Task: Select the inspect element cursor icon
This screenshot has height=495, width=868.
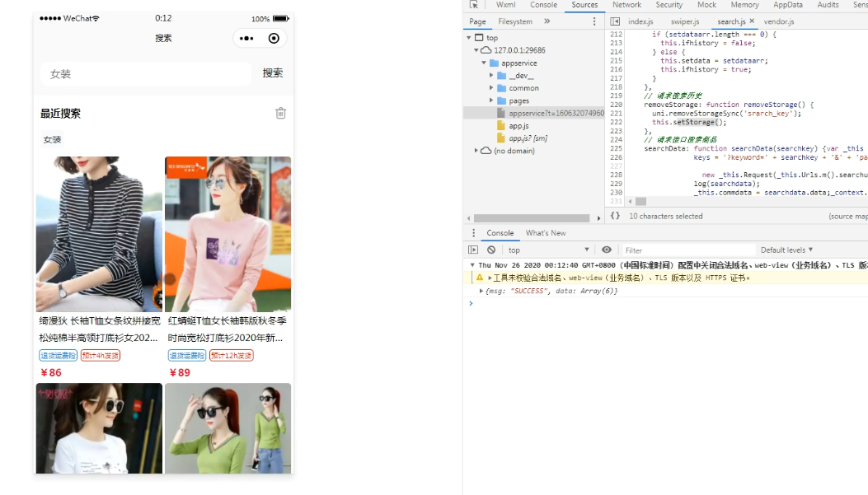Action: pyautogui.click(x=474, y=5)
